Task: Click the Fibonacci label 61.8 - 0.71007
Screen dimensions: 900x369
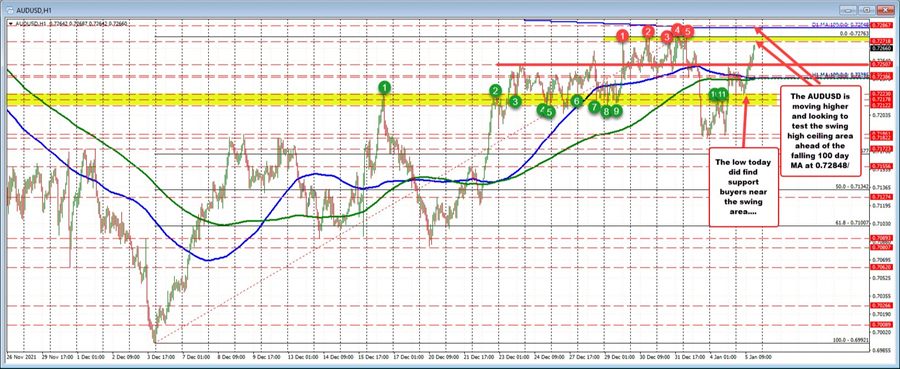Action: (852, 223)
